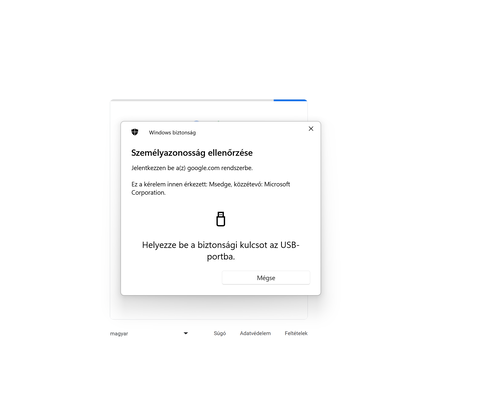Close the Windows biztonság dialog with X
Screen dimensions: 480x415
pyautogui.click(x=311, y=129)
